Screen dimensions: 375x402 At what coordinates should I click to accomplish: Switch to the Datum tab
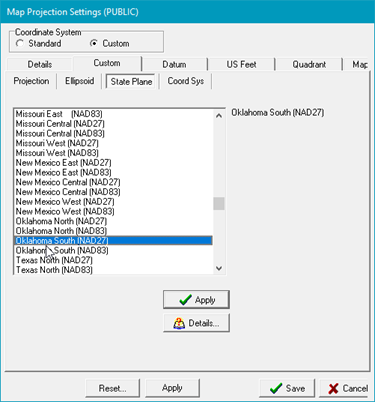pos(174,64)
